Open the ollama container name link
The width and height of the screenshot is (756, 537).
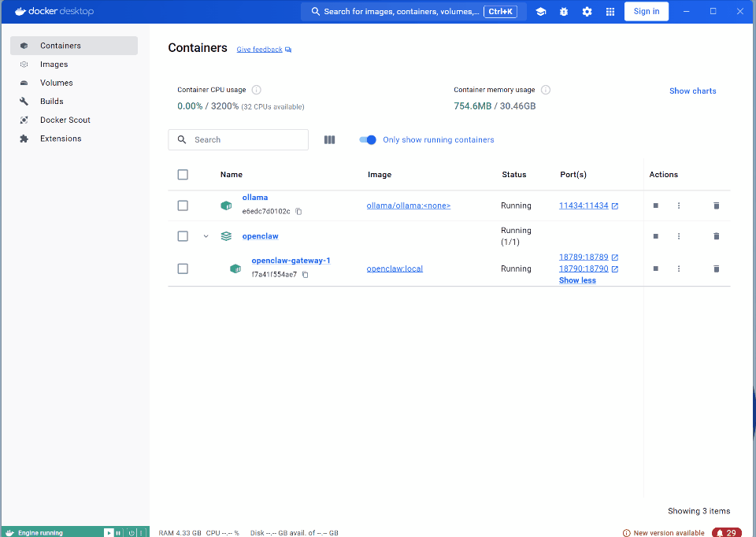tap(255, 197)
